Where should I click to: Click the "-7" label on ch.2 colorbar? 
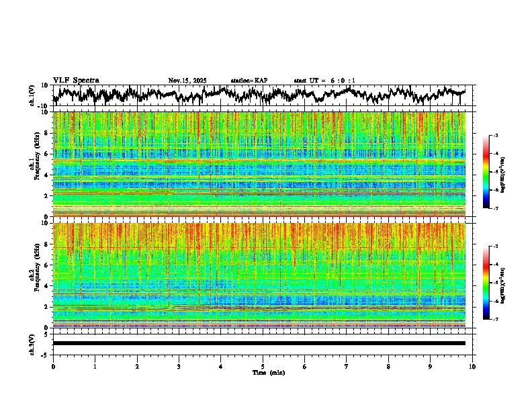coord(495,319)
